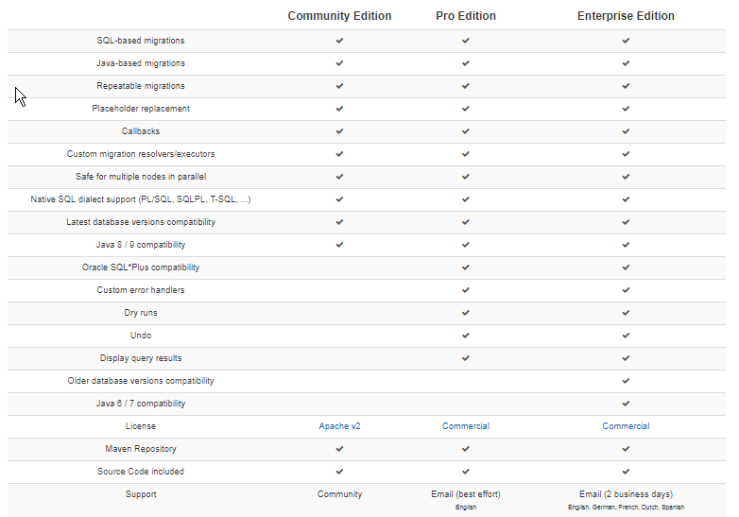
Task: Click Enterprise checkmark for Older database versions compatibility
Action: pos(625,381)
